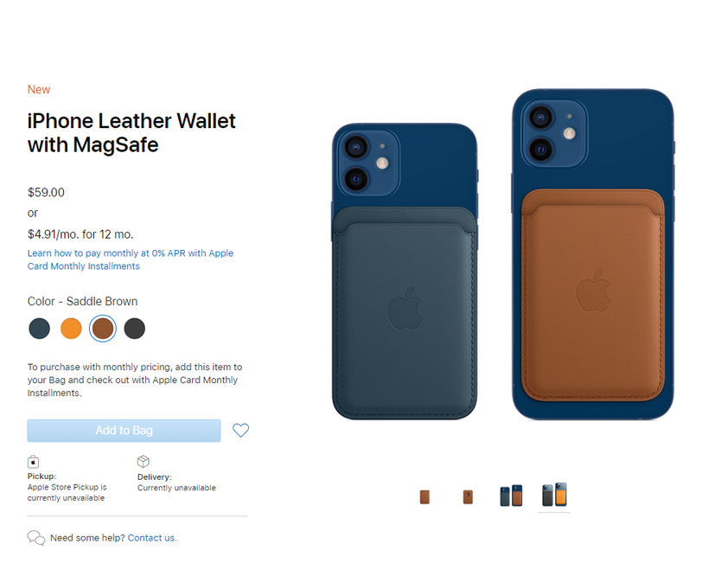Follow the Contact us link
Image resolution: width=702 pixels, height=588 pixels.
pos(152,538)
